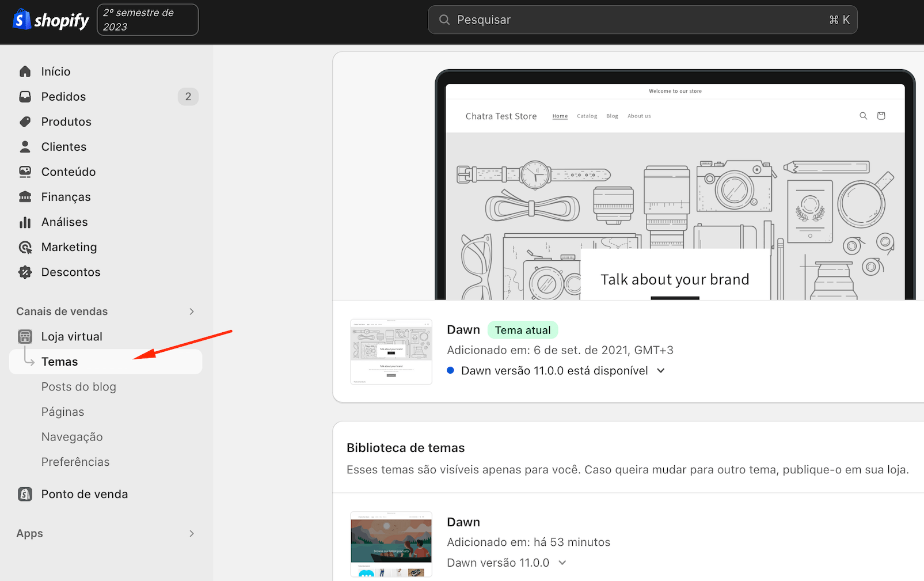Open Início home icon in sidebar
The height and width of the screenshot is (581, 924).
pos(25,71)
